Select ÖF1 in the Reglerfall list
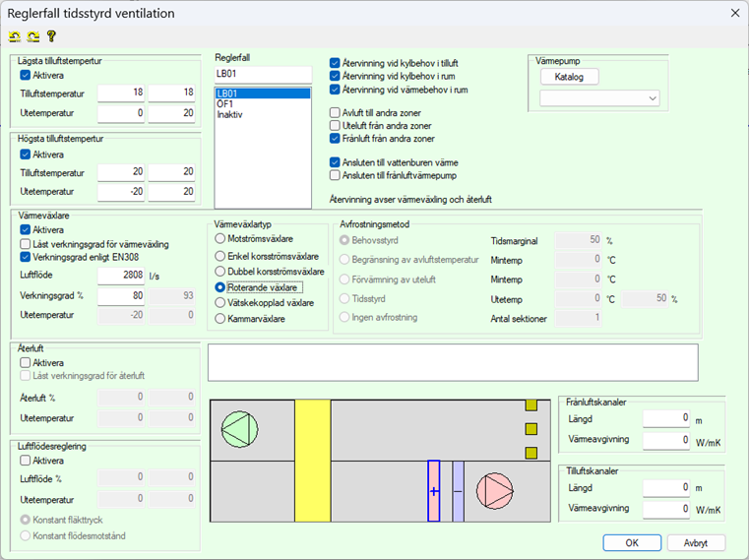The width and height of the screenshot is (749, 560). [225, 103]
